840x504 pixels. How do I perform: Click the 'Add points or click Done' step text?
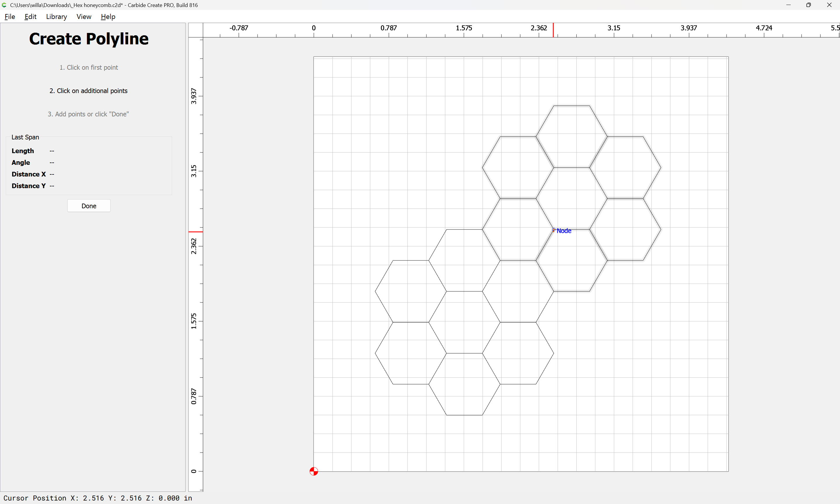click(x=88, y=114)
